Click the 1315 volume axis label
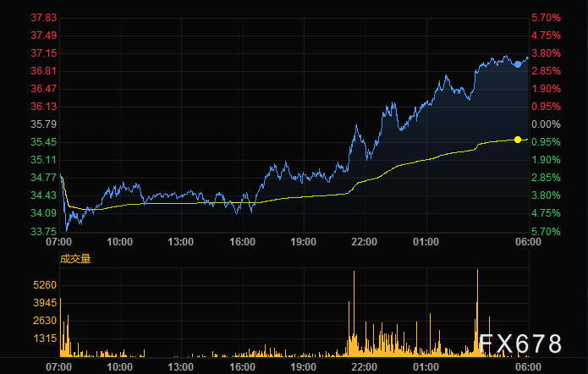588x374 pixels. pos(45,338)
